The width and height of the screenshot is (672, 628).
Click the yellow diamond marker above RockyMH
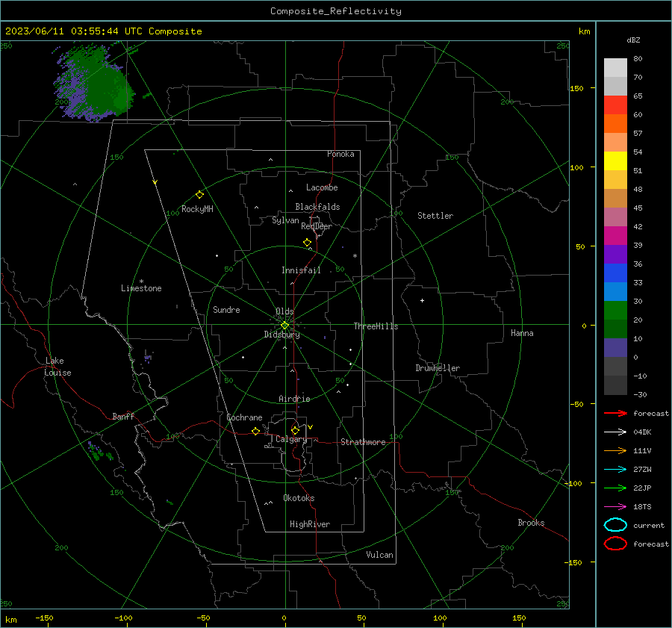click(199, 195)
